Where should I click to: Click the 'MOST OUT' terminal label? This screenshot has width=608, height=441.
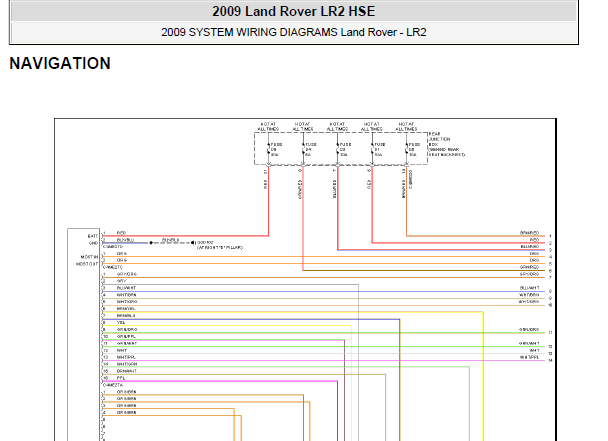click(x=87, y=264)
